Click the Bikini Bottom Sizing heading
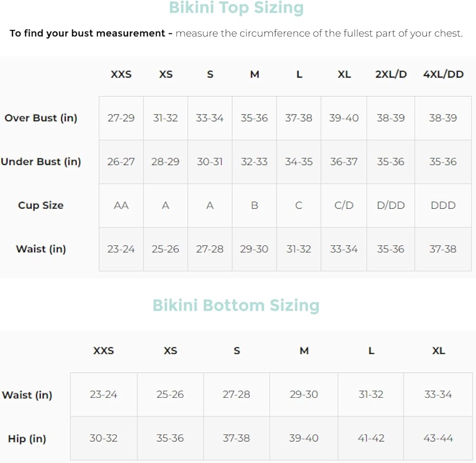 pyautogui.click(x=236, y=305)
